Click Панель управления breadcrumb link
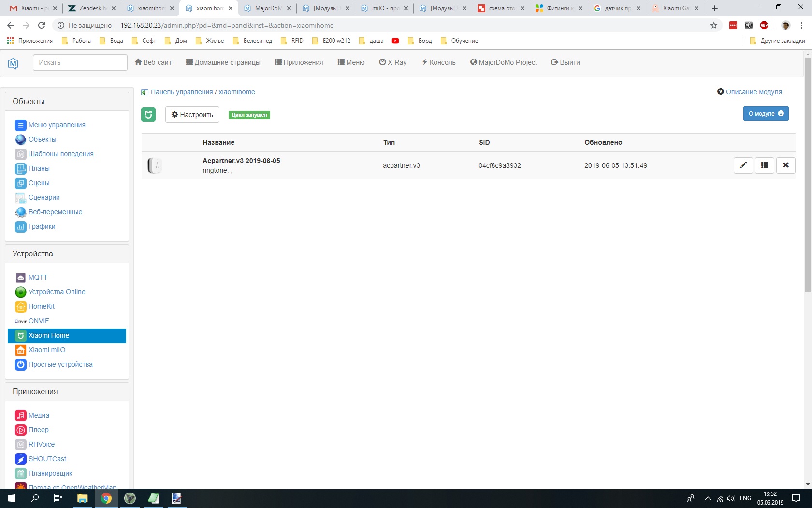 pyautogui.click(x=182, y=92)
